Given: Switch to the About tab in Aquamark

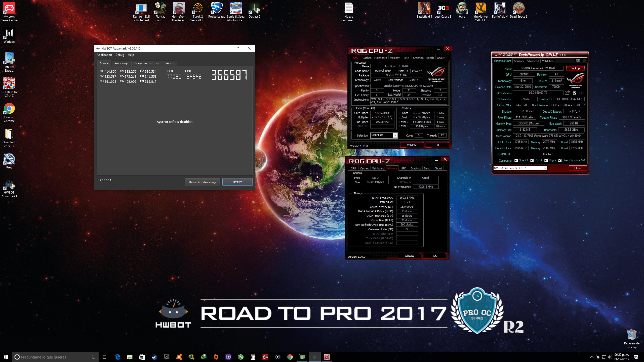Looking at the screenshot, I should [x=169, y=64].
